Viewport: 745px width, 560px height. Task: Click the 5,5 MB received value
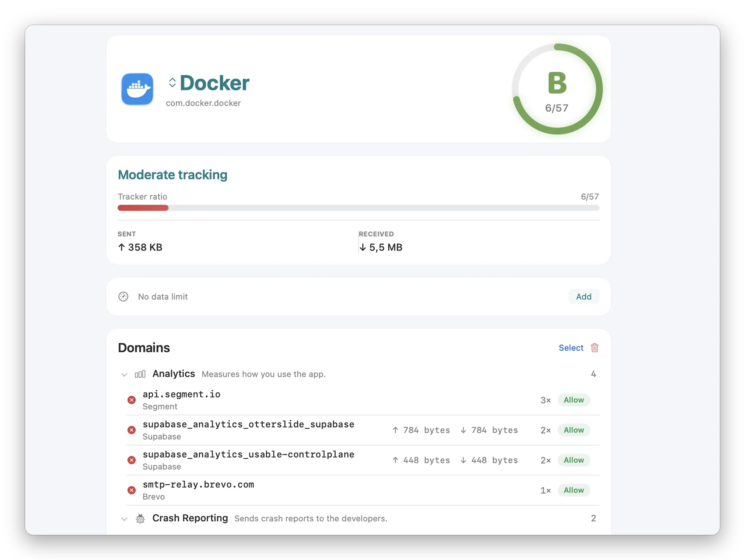tap(381, 247)
